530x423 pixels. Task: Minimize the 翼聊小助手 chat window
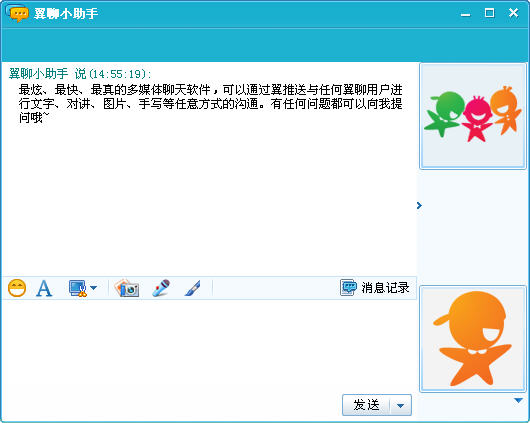[465, 14]
